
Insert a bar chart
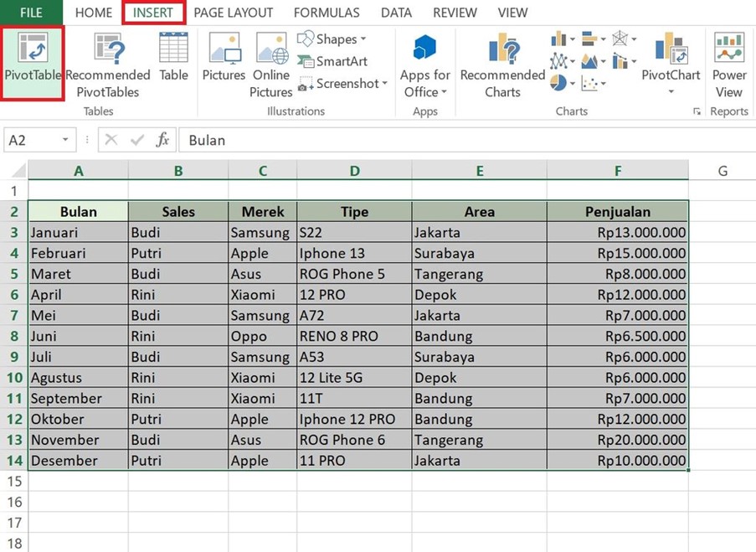589,38
